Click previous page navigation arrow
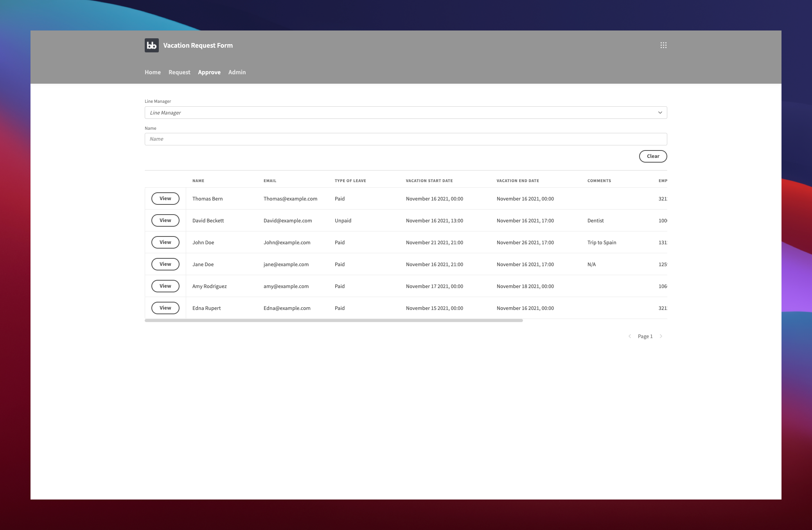This screenshot has height=530, width=812. pos(629,336)
